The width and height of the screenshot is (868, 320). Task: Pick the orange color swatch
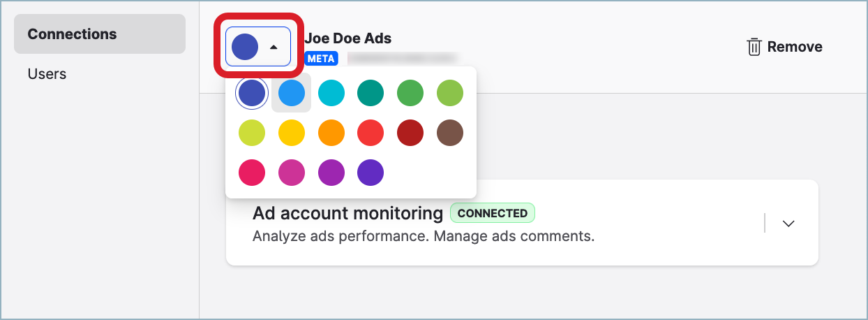pyautogui.click(x=331, y=133)
